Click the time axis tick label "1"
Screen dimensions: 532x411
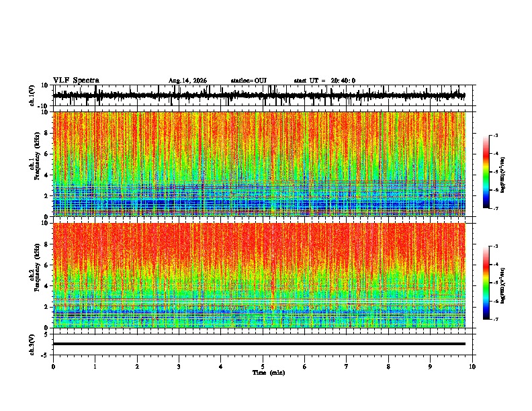95,367
